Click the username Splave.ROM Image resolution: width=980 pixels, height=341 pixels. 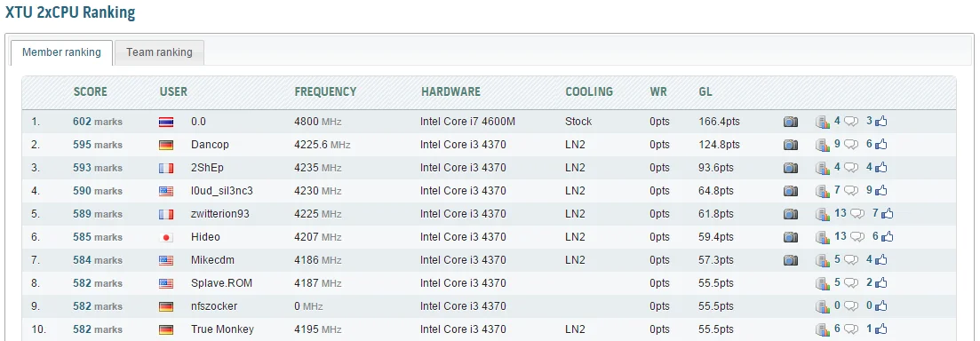pos(222,283)
